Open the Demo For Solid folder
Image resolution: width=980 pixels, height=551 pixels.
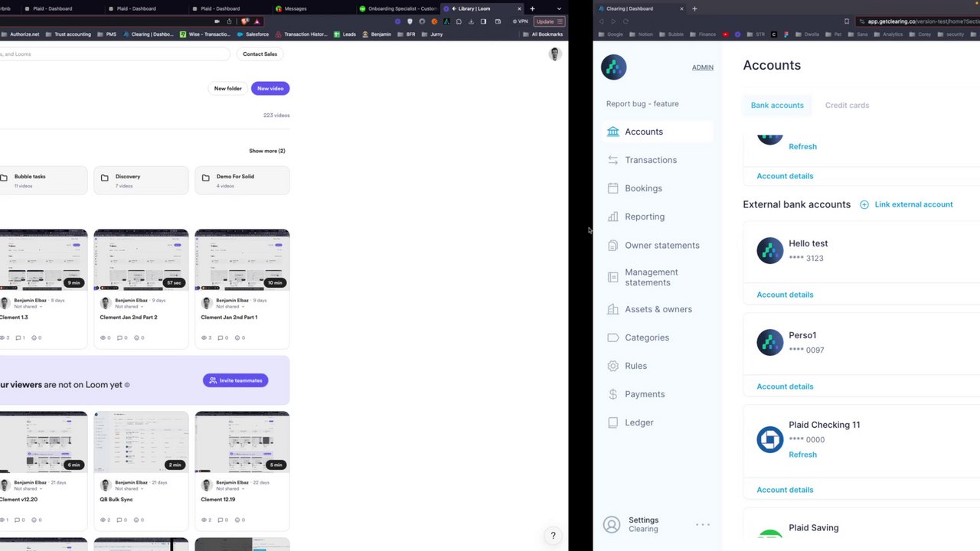point(242,181)
